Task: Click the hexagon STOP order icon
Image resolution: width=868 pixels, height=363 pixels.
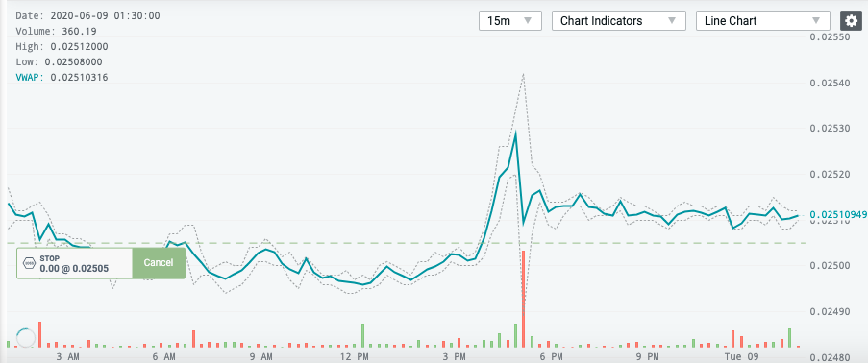Action: pos(29,263)
